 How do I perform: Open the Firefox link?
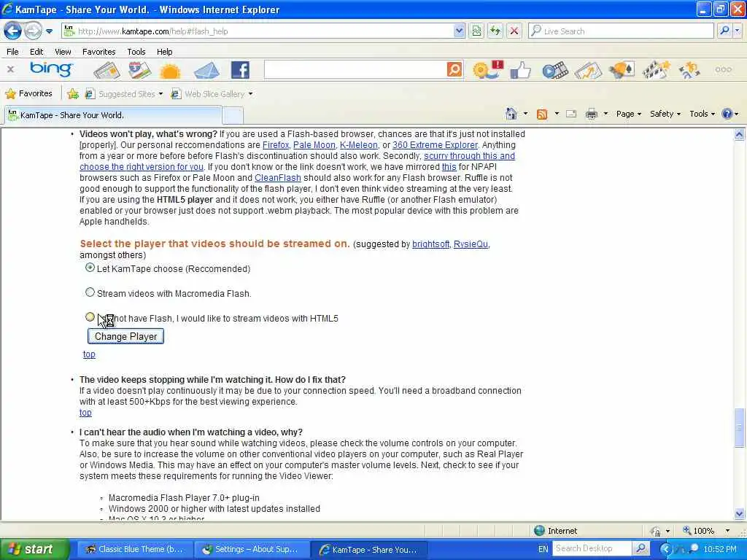(275, 145)
